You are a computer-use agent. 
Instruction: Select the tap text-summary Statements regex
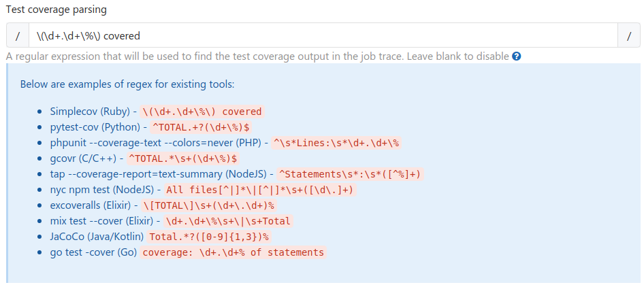tap(351, 174)
